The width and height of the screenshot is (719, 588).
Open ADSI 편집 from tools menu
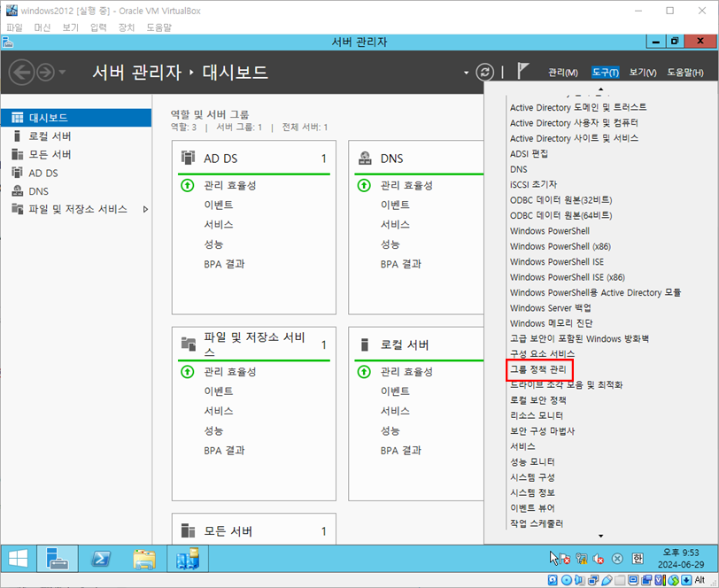pos(530,154)
